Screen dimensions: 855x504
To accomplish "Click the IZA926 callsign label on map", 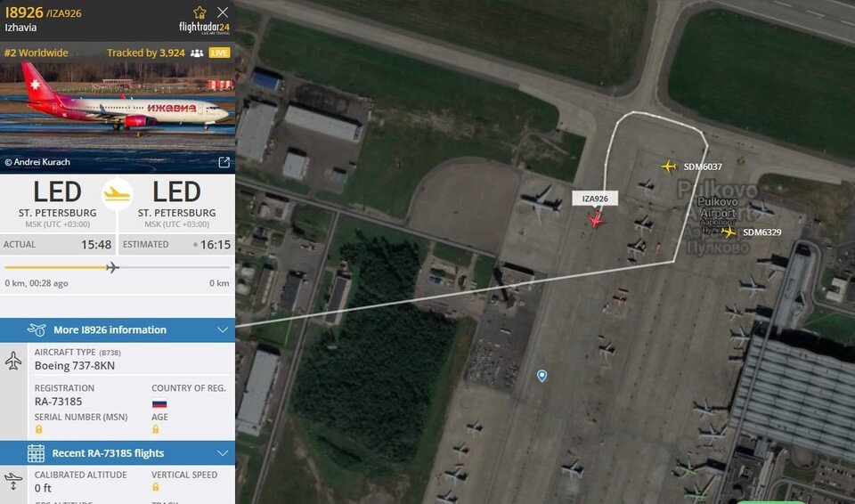I will tap(595, 199).
